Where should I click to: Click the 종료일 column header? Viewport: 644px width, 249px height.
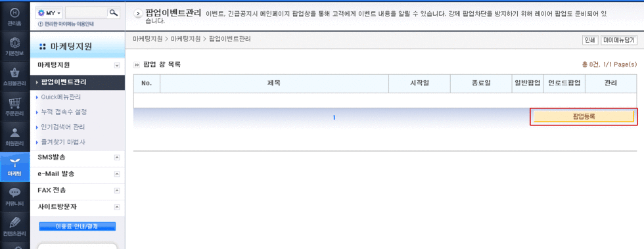pos(481,83)
